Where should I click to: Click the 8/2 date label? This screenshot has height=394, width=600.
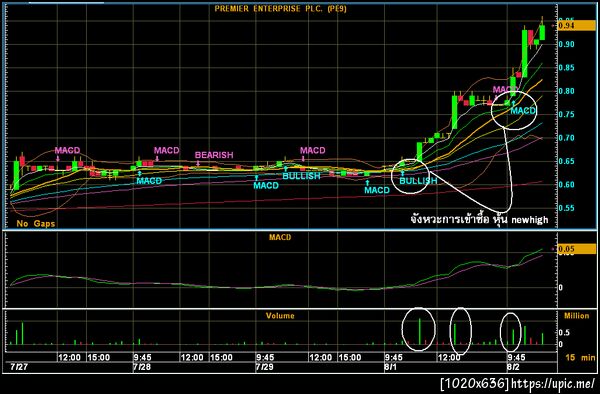514,367
